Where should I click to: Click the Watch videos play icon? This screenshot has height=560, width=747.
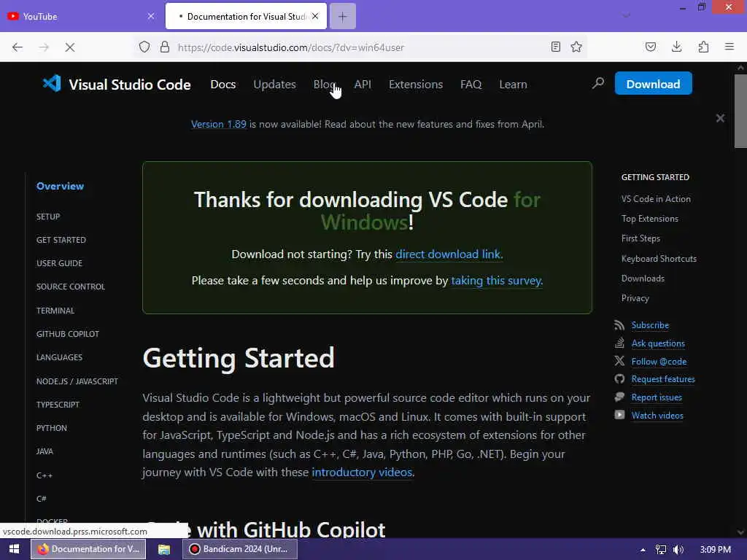pos(619,415)
